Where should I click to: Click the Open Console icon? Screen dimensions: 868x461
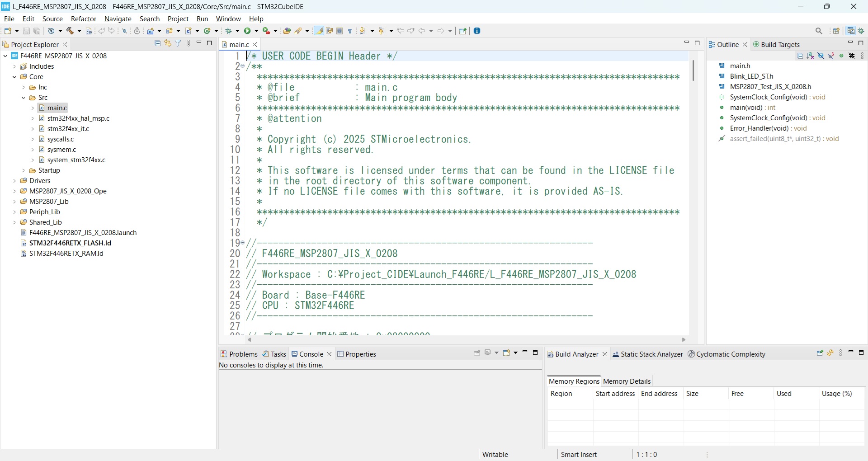507,353
